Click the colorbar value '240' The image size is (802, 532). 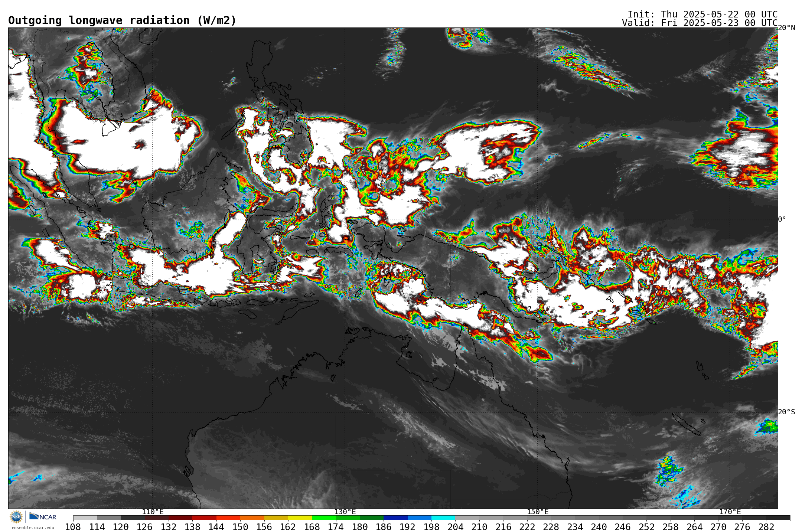[x=599, y=527]
